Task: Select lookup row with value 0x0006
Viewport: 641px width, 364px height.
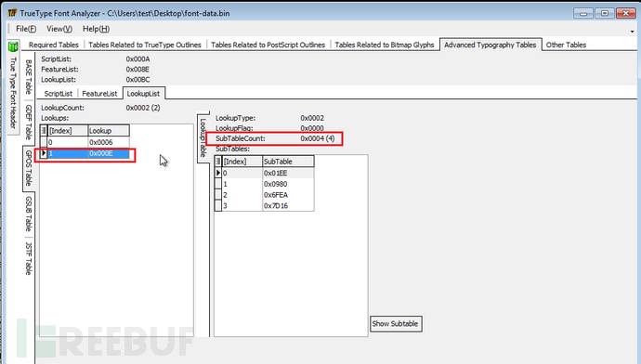Action: pyautogui.click(x=85, y=142)
